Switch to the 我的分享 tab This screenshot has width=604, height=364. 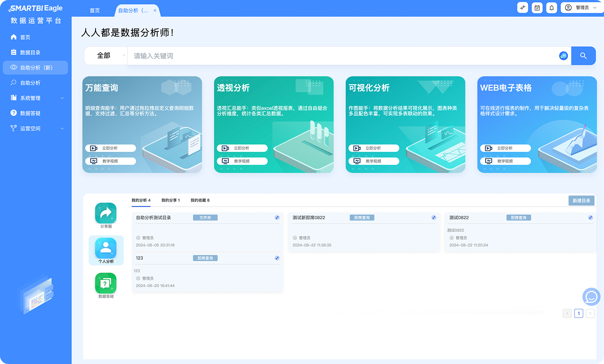coord(170,200)
